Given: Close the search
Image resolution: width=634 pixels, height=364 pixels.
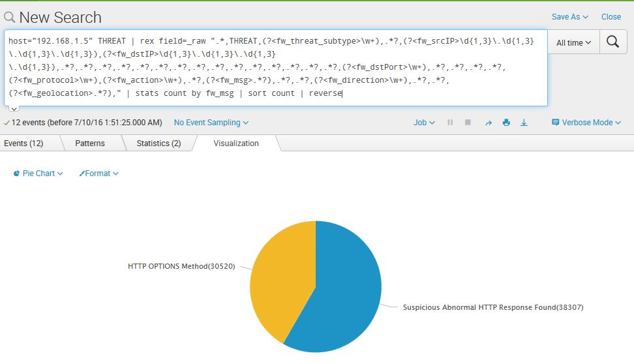Looking at the screenshot, I should [x=611, y=16].
